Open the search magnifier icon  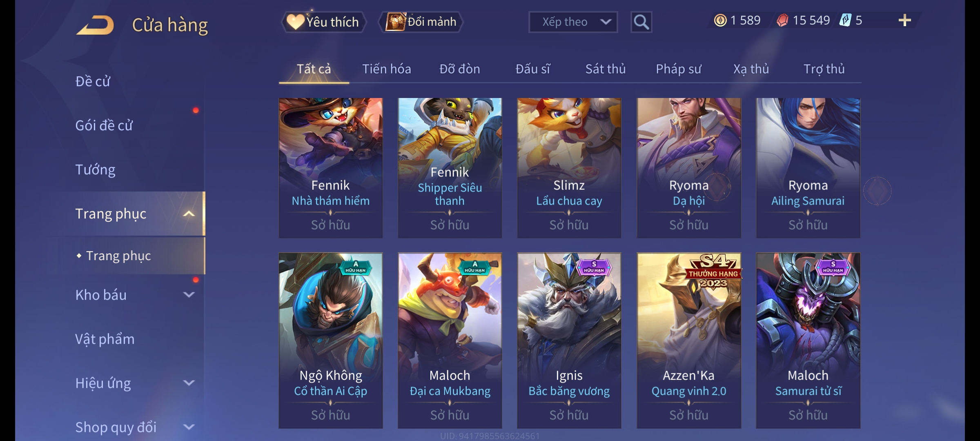(x=641, y=22)
